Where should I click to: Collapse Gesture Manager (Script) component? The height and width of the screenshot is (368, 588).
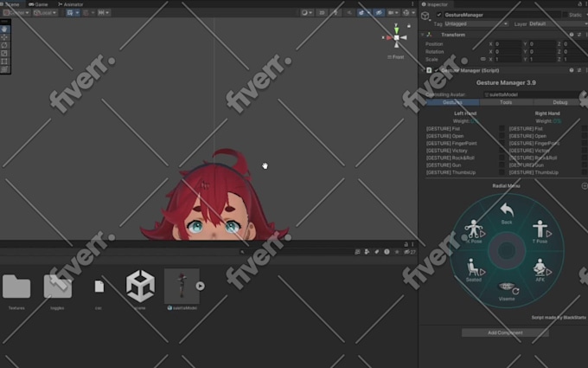[x=422, y=70]
